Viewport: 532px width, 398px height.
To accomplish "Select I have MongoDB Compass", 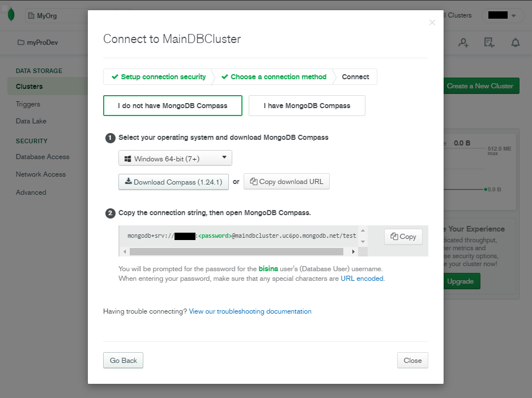I will pyautogui.click(x=307, y=106).
